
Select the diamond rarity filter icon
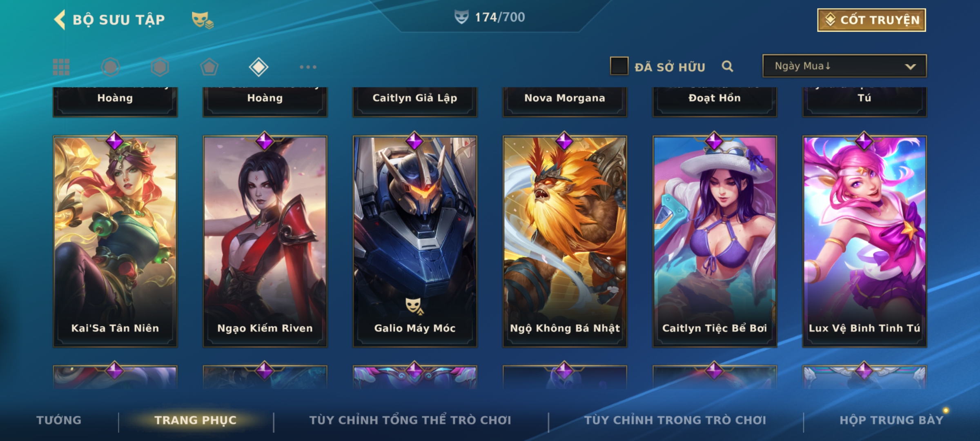(x=258, y=67)
